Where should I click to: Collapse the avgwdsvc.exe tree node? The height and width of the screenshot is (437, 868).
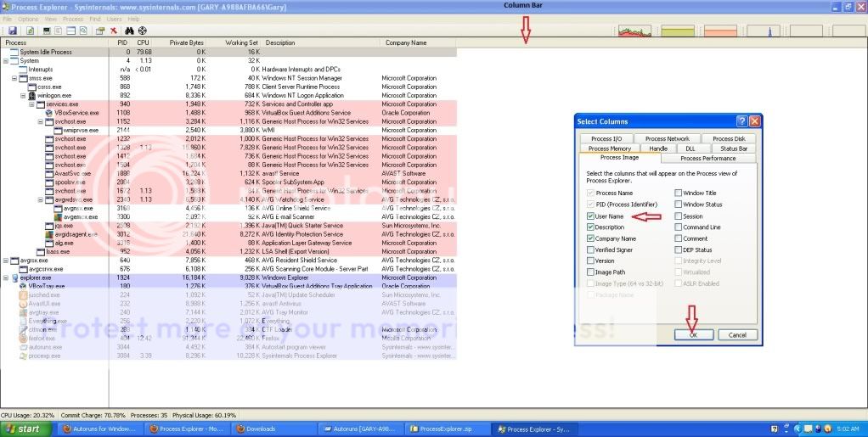[41, 199]
